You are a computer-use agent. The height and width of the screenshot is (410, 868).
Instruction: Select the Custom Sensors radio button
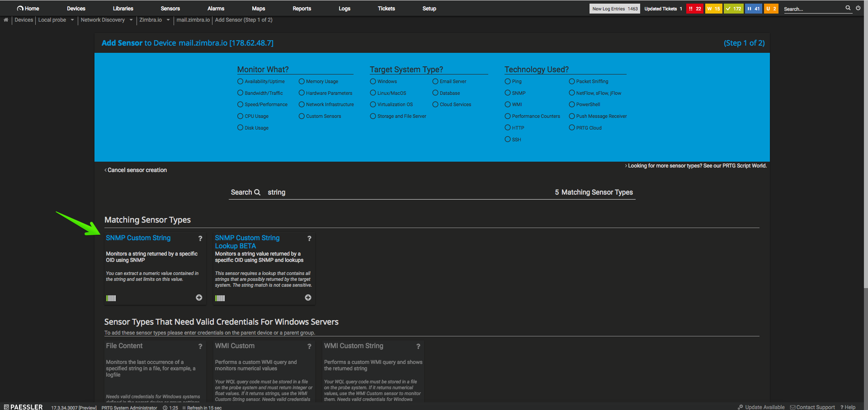(302, 116)
